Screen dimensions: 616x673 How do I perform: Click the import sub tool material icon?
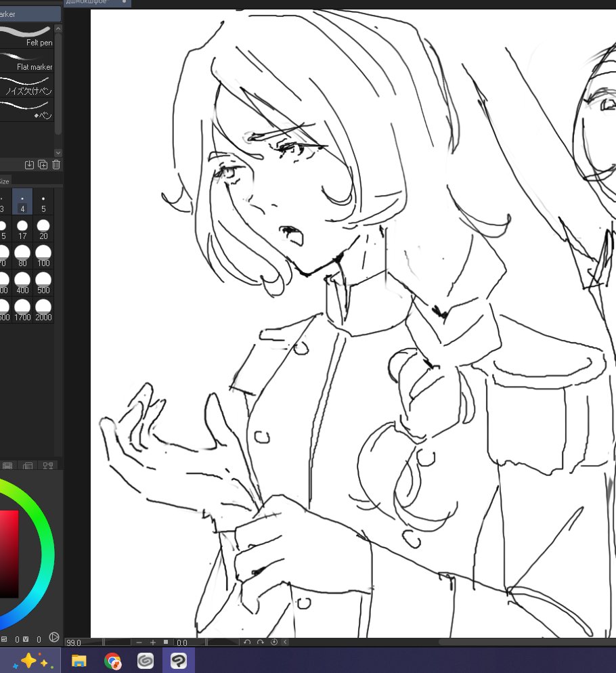29,165
